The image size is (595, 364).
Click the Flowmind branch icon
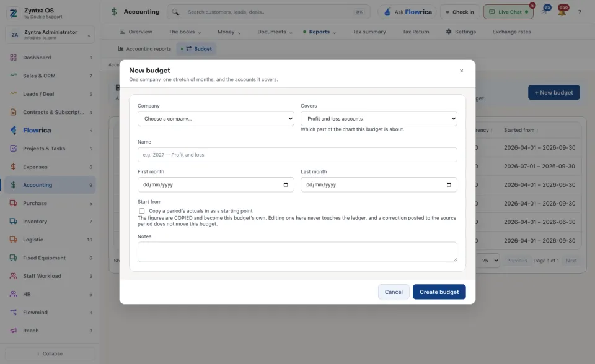pos(13,312)
